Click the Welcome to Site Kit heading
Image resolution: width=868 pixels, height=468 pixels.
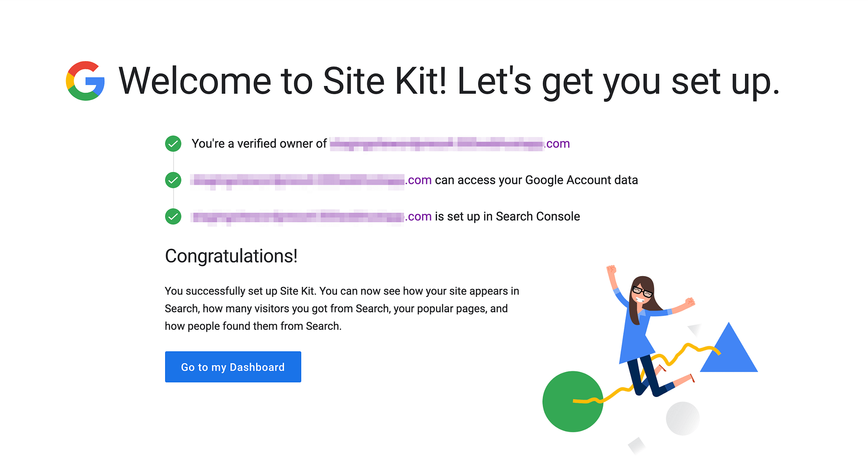pyautogui.click(x=448, y=81)
